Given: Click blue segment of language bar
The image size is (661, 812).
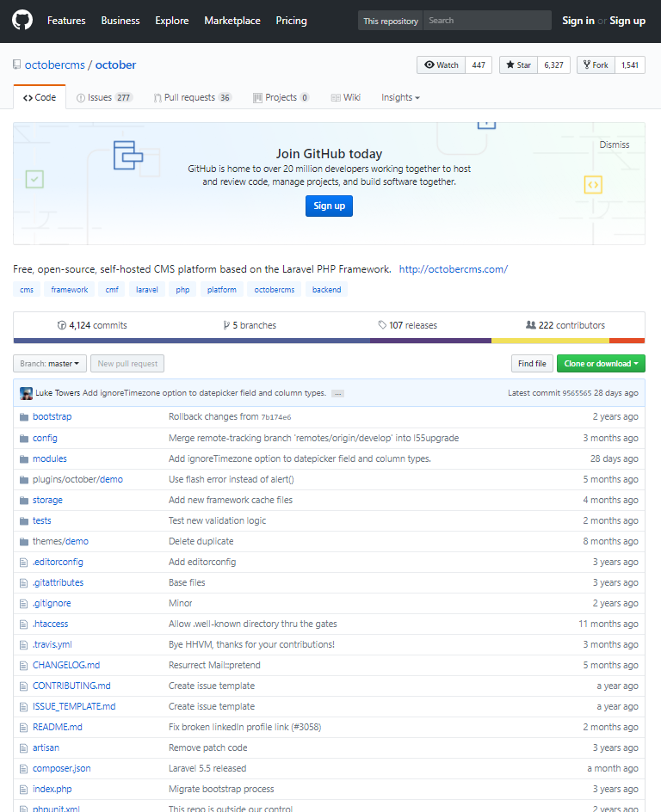Looking at the screenshot, I should pos(192,341).
